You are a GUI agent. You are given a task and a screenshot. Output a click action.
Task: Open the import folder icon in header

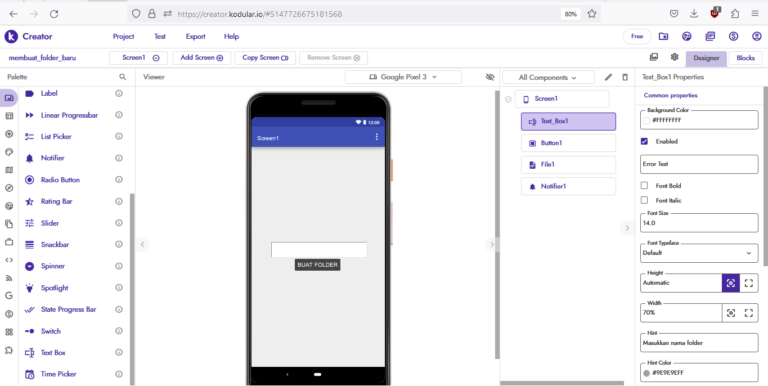(x=663, y=36)
